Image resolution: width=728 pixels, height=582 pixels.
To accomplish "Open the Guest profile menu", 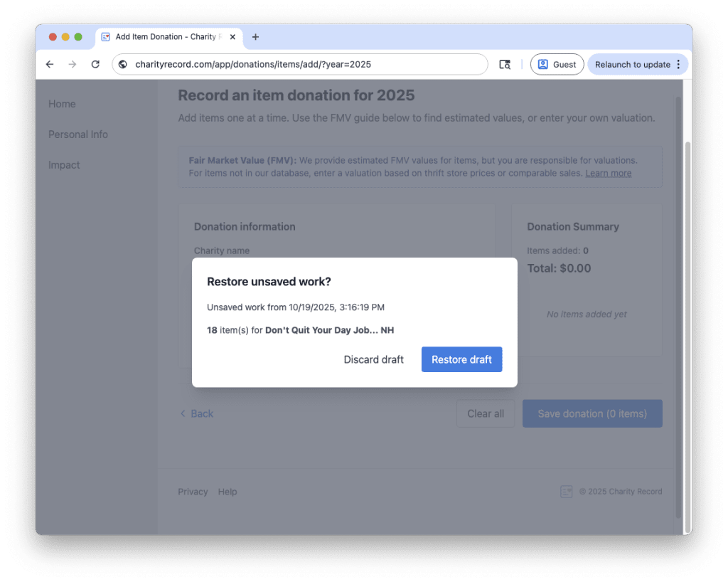I will [557, 65].
